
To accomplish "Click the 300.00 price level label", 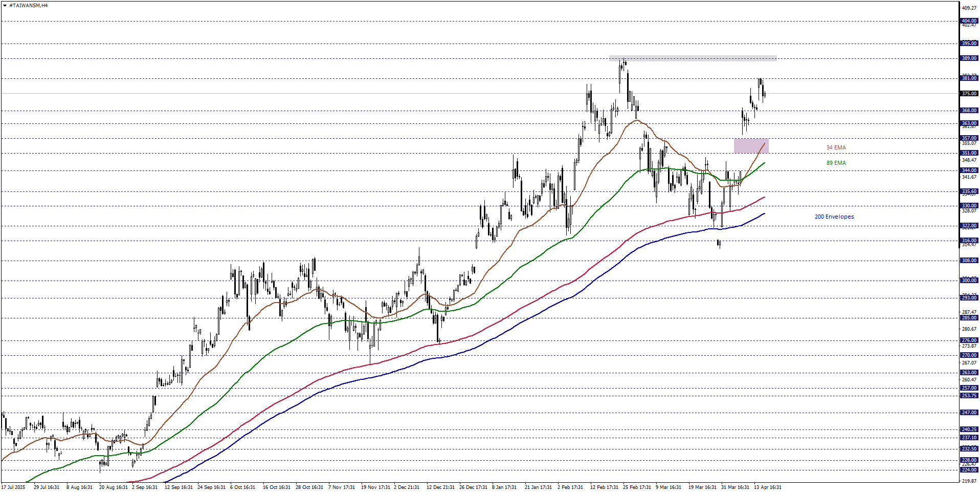I will click(x=969, y=281).
